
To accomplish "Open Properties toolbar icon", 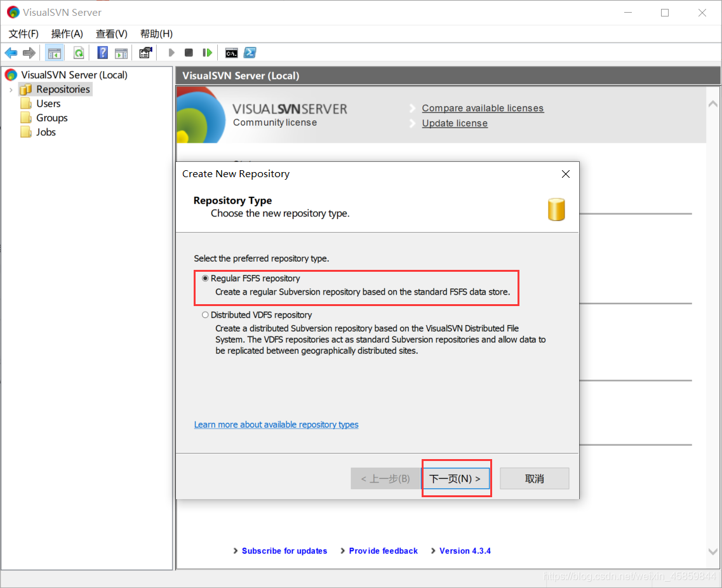I will (x=145, y=53).
